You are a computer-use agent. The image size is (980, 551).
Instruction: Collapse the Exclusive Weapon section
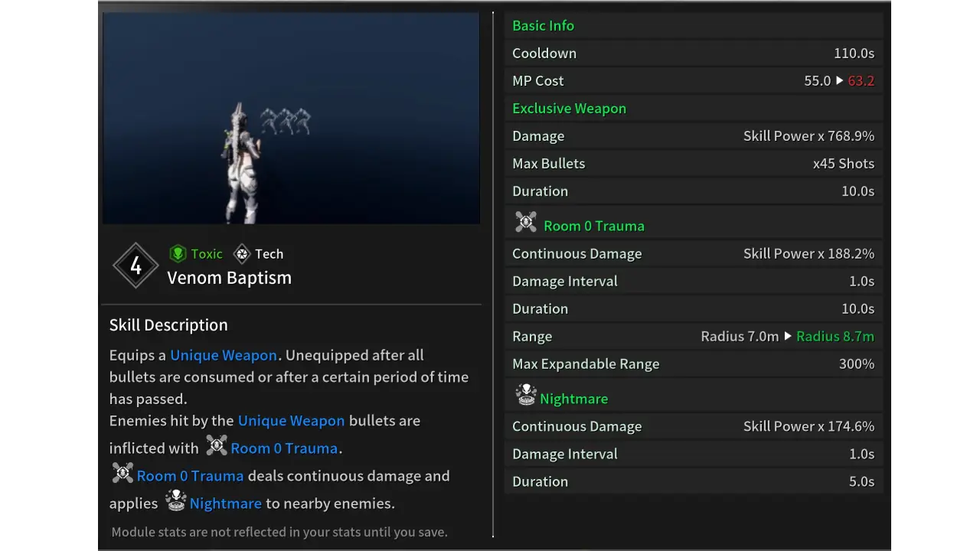click(569, 108)
